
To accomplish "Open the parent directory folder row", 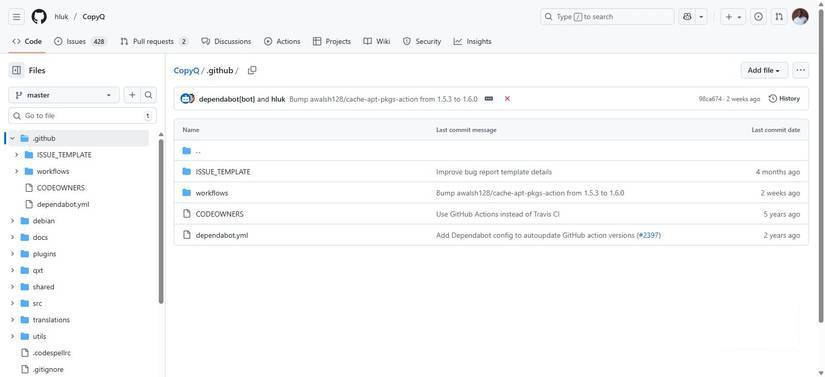I will pyautogui.click(x=491, y=151).
